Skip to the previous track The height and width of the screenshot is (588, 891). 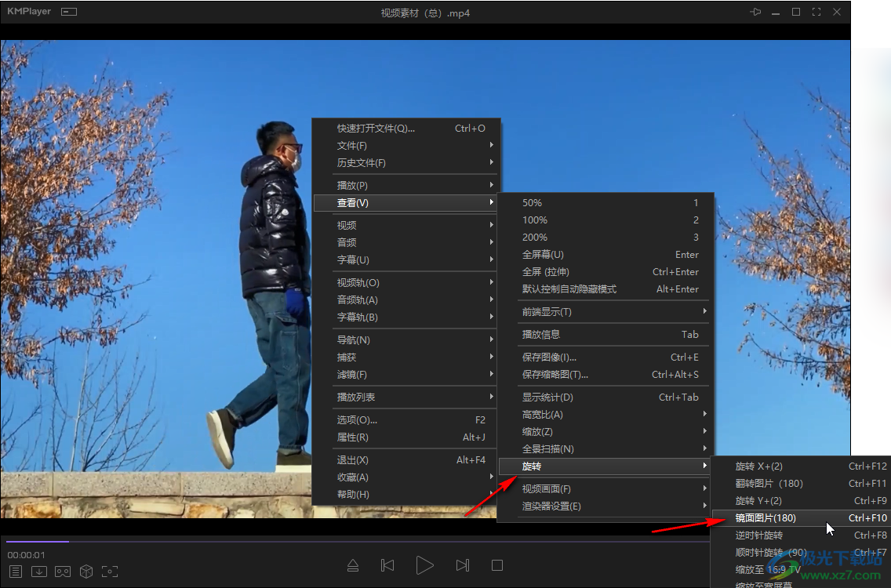click(387, 565)
